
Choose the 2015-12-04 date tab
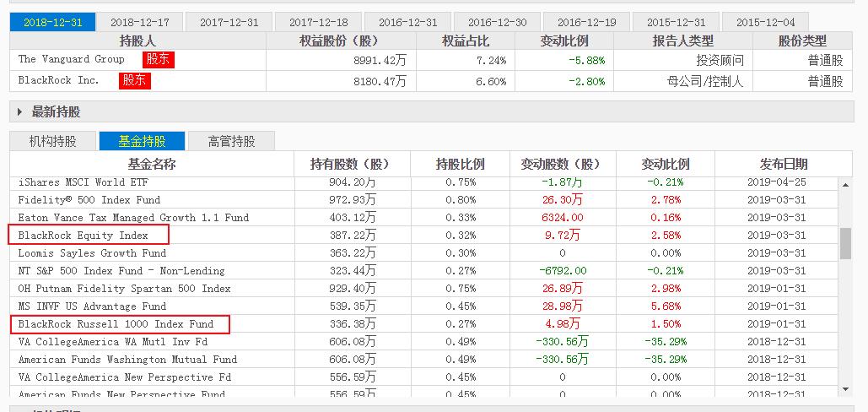point(765,22)
